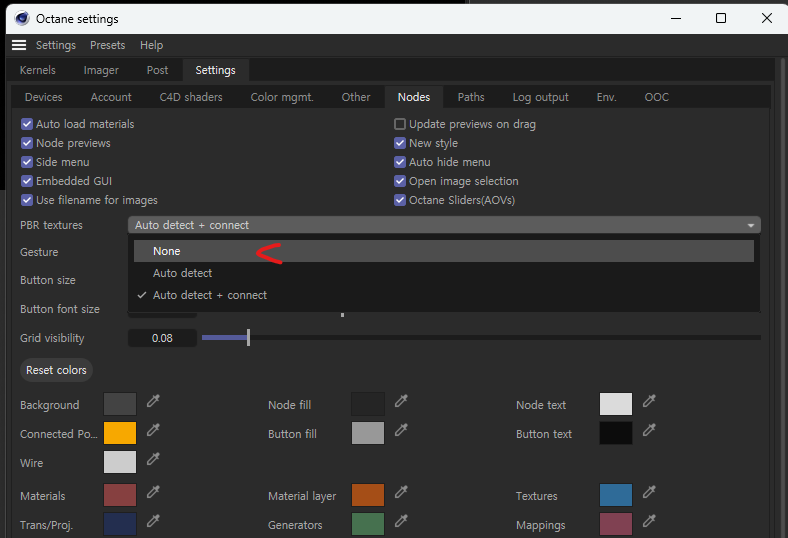788x538 pixels.
Task: Click the eyedropper for Button fill
Action: (x=401, y=430)
